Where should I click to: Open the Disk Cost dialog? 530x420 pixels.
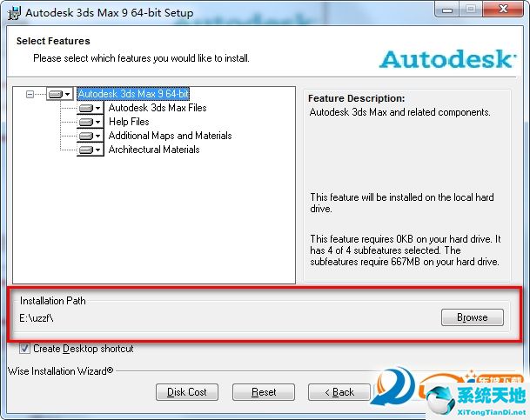pyautogui.click(x=187, y=392)
